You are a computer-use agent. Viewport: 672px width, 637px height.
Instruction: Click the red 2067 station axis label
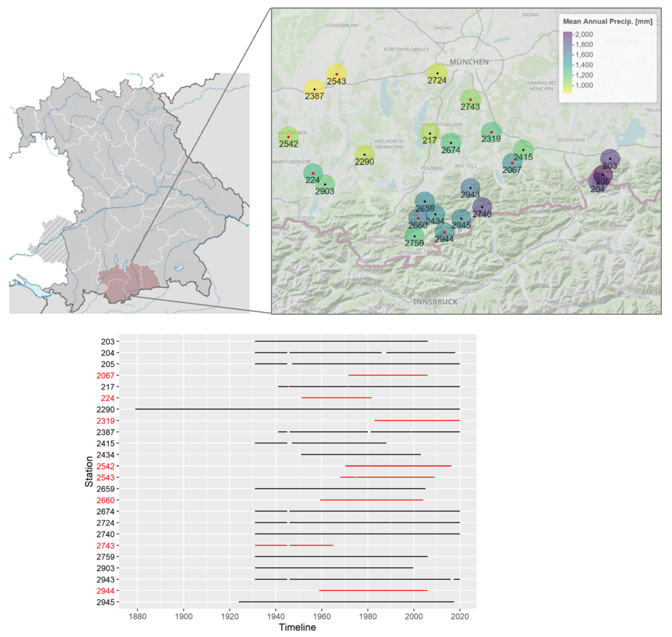tap(105, 375)
